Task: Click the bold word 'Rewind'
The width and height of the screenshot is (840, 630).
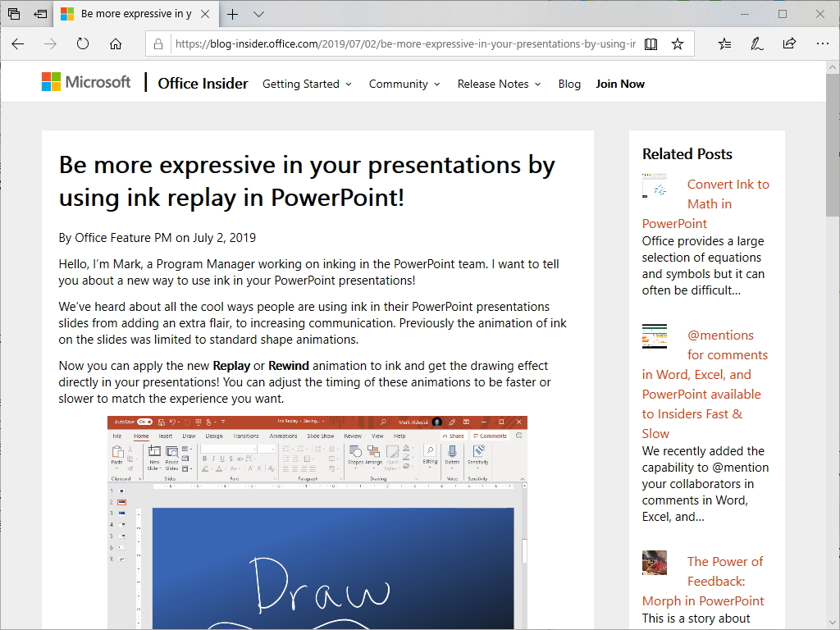Action: [289, 366]
